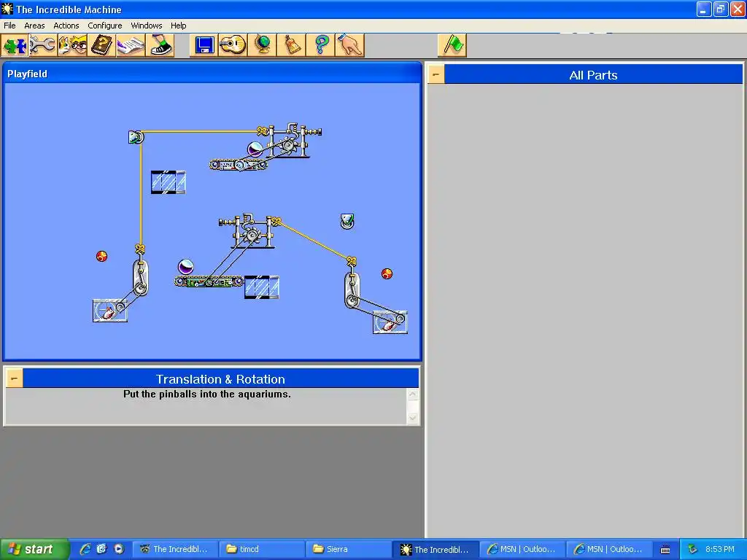Select the left mouse motor cage
The width and height of the screenshot is (747, 560).
coord(110,311)
